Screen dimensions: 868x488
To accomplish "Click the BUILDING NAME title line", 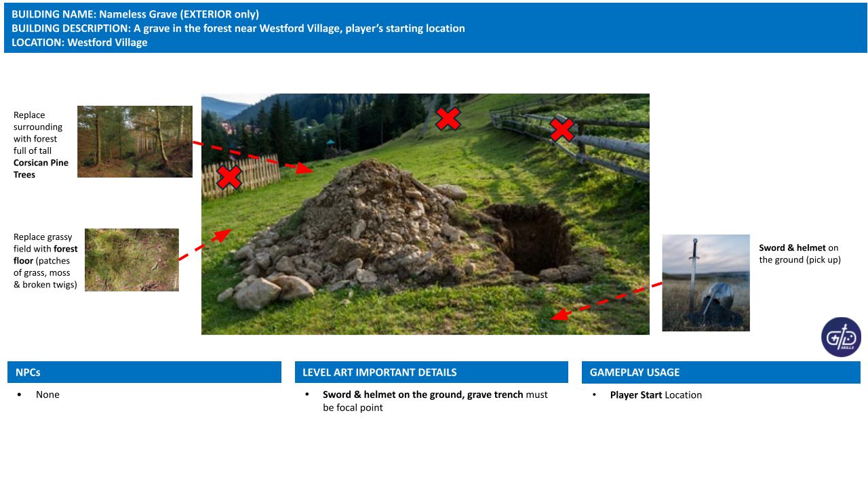I will (x=135, y=14).
